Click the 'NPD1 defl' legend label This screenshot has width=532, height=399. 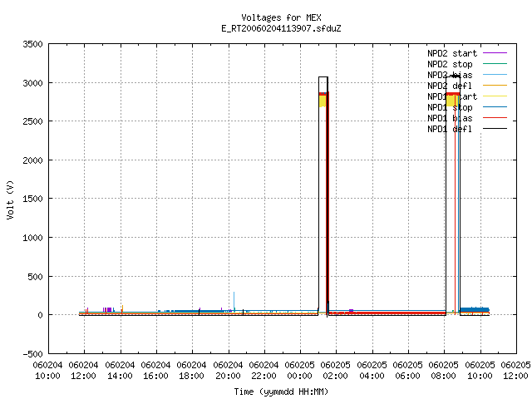click(450, 130)
